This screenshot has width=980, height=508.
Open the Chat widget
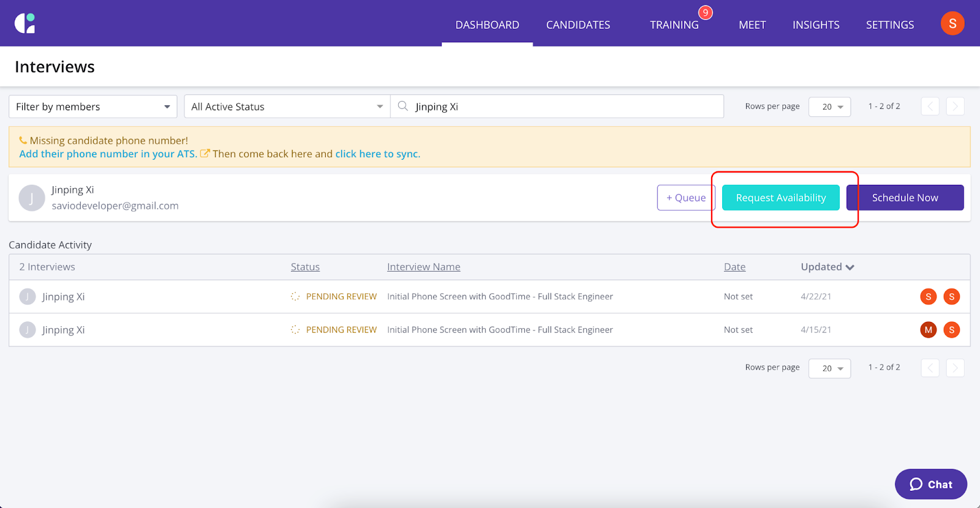[x=931, y=484]
